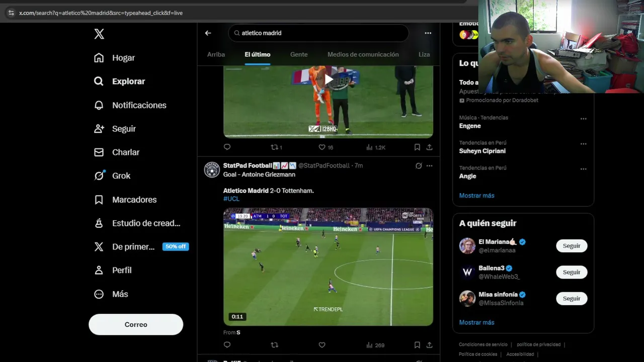Open more options on StatPad post
The width and height of the screenshot is (644, 362).
pos(429,165)
